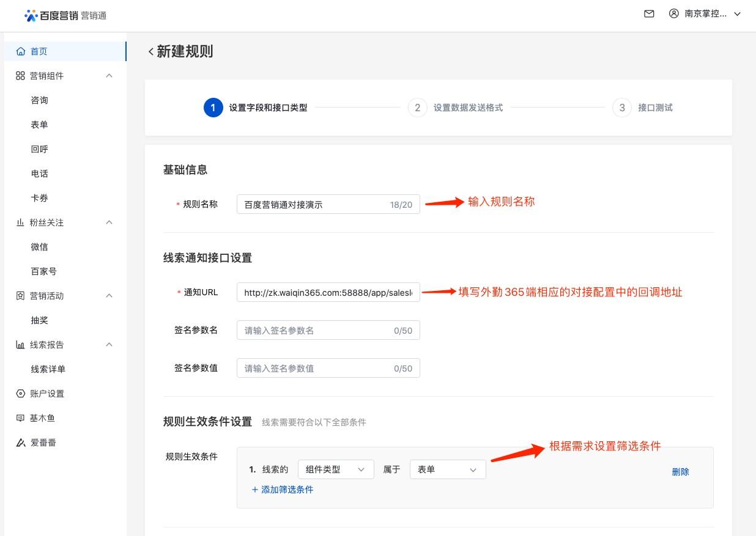Click the 通知URL input field
The width and height of the screenshot is (756, 536).
coord(328,293)
